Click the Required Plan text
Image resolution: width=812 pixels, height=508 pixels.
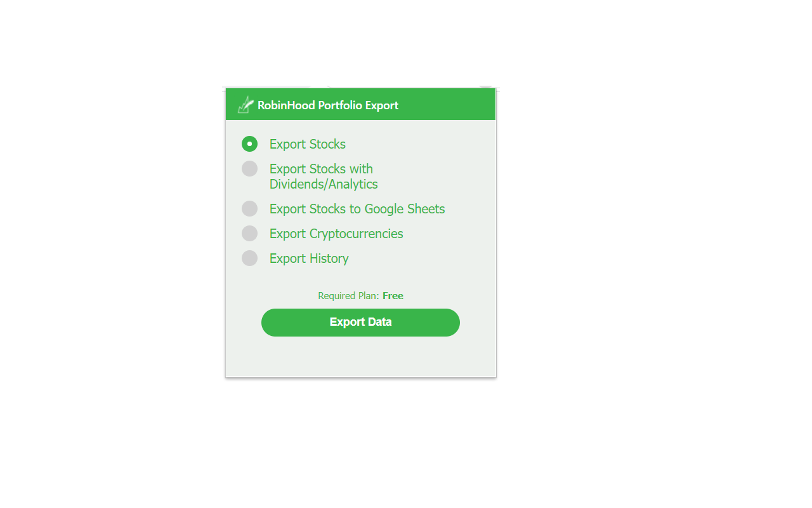point(348,295)
